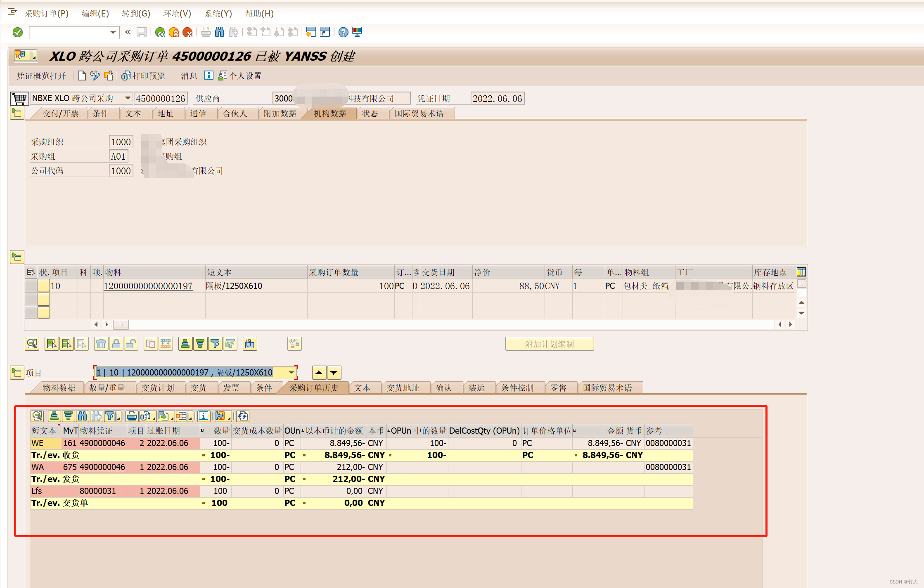Select row checkbox for item 10
Viewport: 924px width, 588px height.
pyautogui.click(x=31, y=286)
